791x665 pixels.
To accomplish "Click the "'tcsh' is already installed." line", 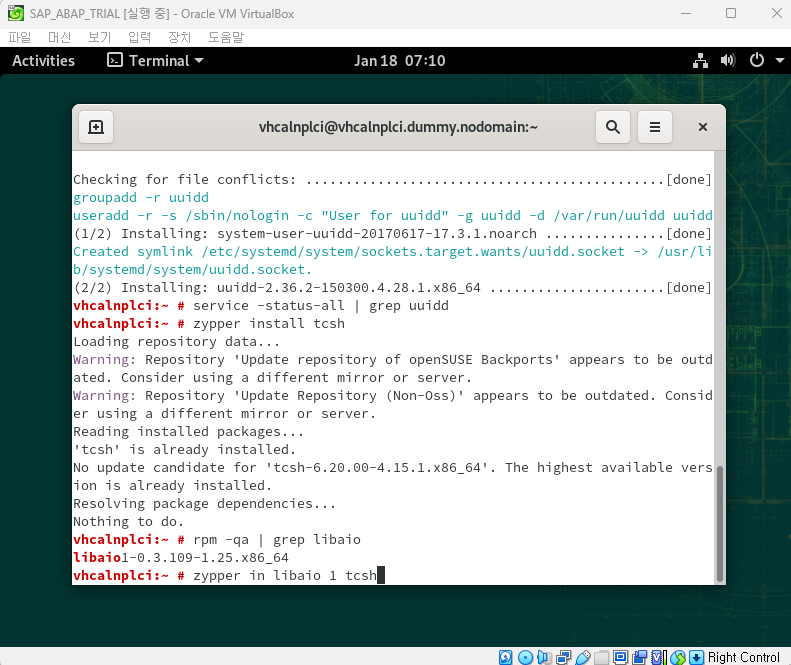I will coord(185,450).
